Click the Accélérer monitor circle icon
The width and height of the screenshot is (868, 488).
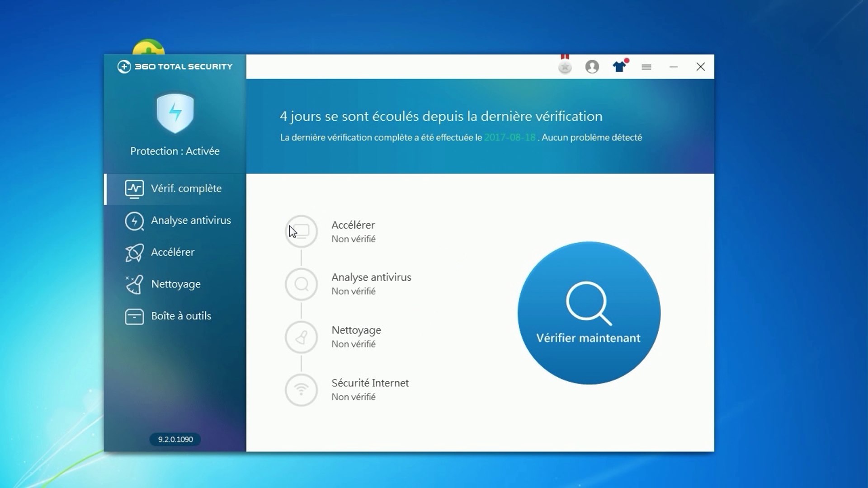[x=301, y=231]
